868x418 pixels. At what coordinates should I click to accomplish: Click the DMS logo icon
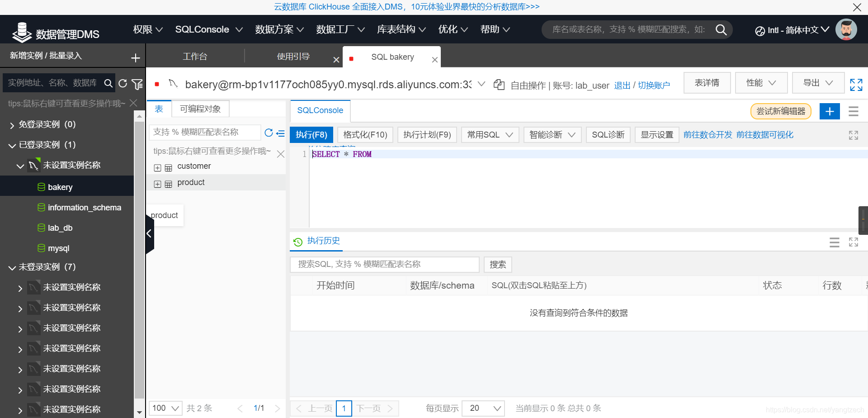pyautogui.click(x=21, y=32)
